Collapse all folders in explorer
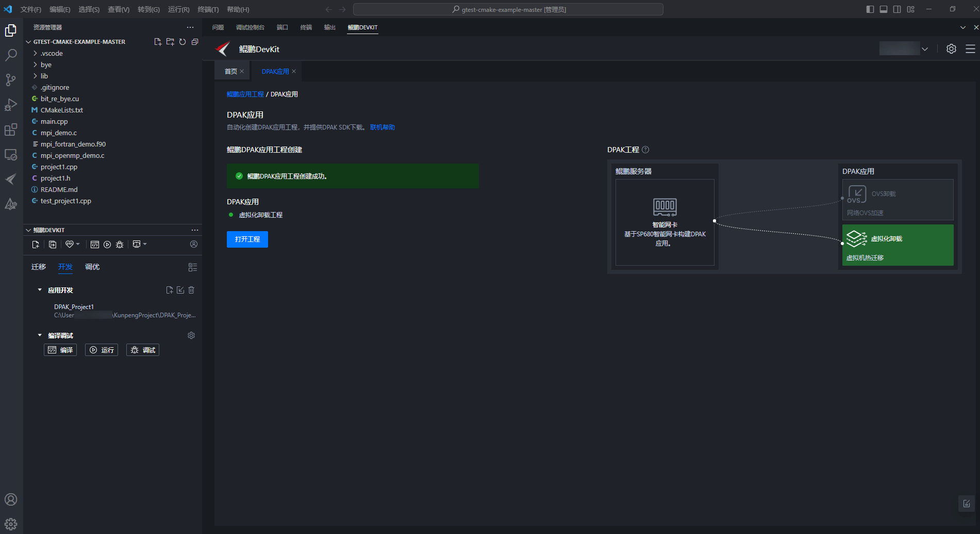The width and height of the screenshot is (980, 534). click(195, 42)
